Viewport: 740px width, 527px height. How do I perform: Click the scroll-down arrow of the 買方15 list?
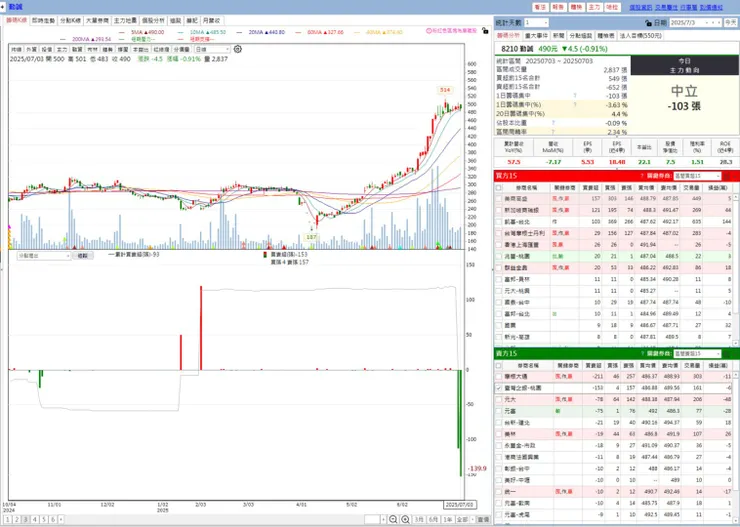pyautogui.click(x=736, y=343)
